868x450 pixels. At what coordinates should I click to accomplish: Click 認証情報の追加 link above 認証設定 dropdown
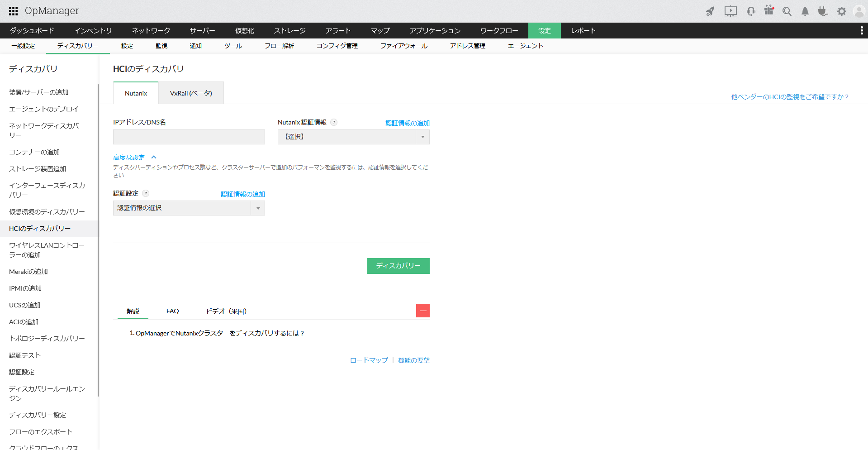243,194
